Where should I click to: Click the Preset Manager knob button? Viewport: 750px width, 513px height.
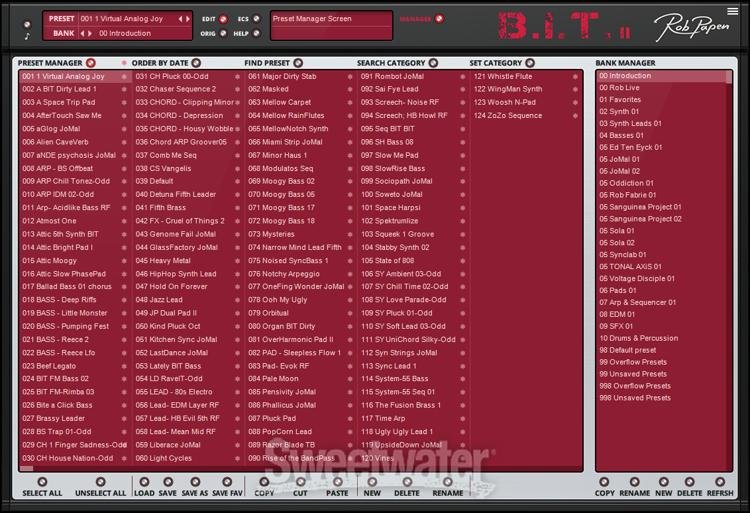(90, 63)
